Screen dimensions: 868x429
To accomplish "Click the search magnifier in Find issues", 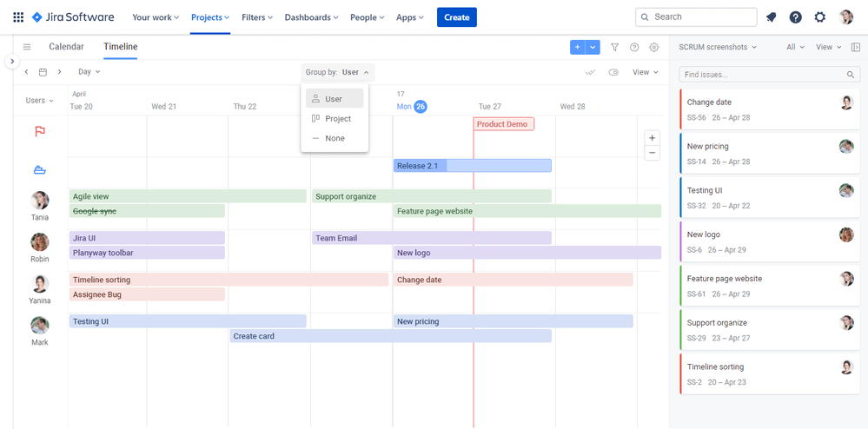I will (x=851, y=75).
